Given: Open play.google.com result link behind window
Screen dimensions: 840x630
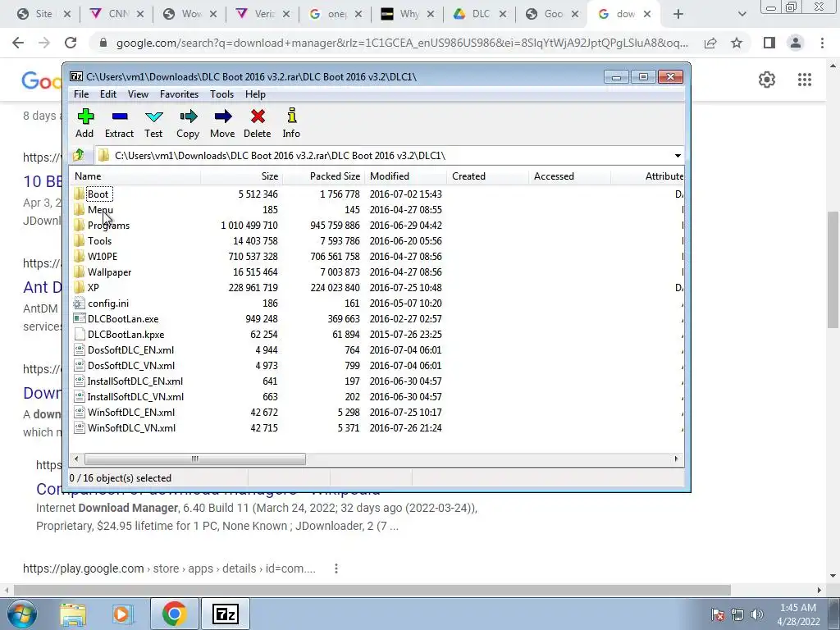Looking at the screenshot, I should [169, 568].
